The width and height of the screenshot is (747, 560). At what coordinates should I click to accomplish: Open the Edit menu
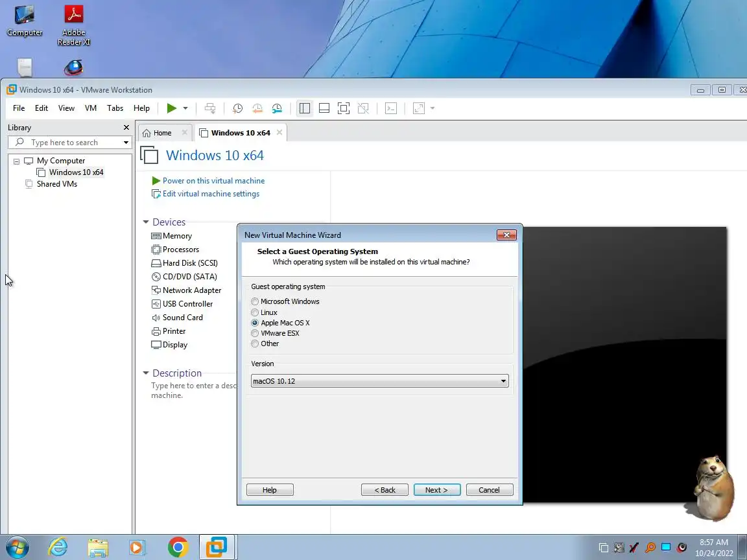(x=41, y=108)
